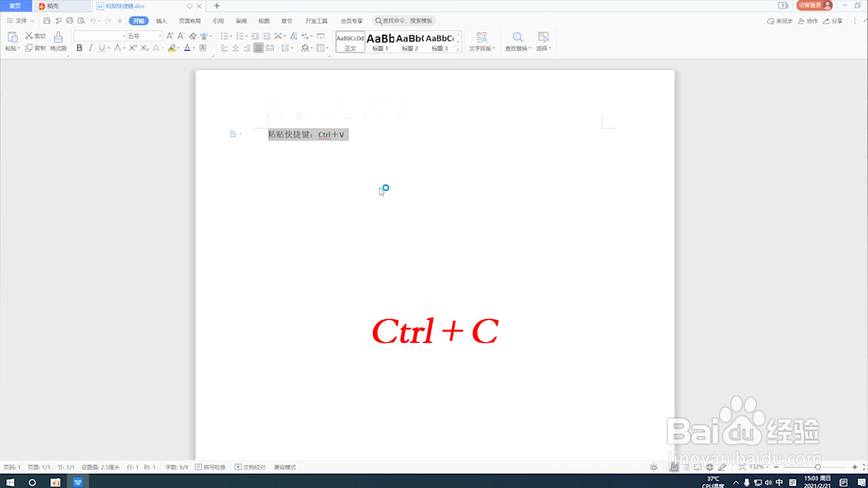This screenshot has width=868, height=488.
Task: Toggle eye protection mode icon
Action: click(x=654, y=467)
